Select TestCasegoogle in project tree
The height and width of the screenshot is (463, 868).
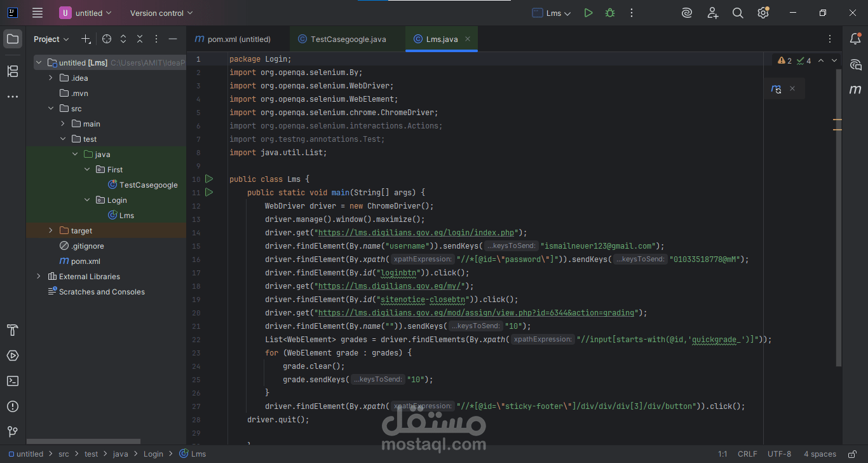point(143,185)
